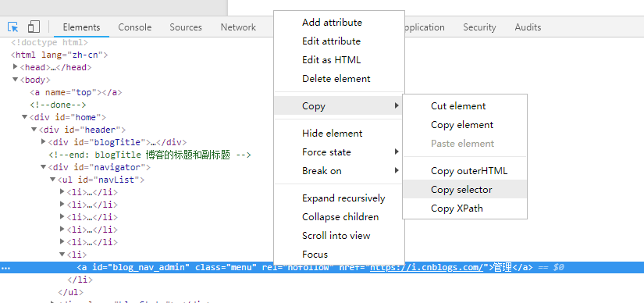644x303 pixels.
Task: Click the three-dots gutter on selected row
Action: click(5, 268)
